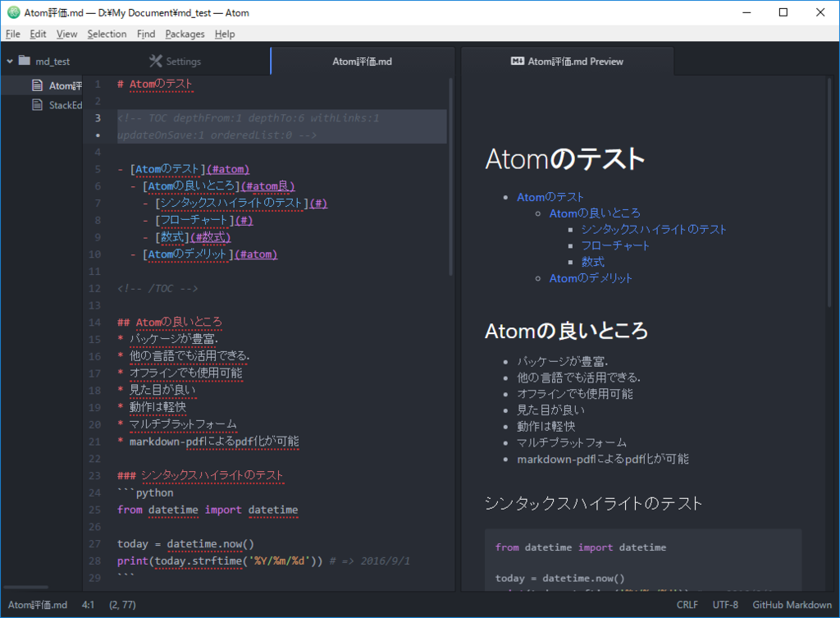Click the preview pane vertical scrollbar

pyautogui.click(x=829, y=193)
